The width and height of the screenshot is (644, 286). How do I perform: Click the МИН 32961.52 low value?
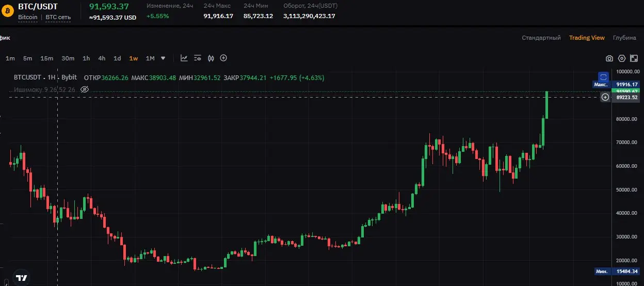[x=200, y=77]
